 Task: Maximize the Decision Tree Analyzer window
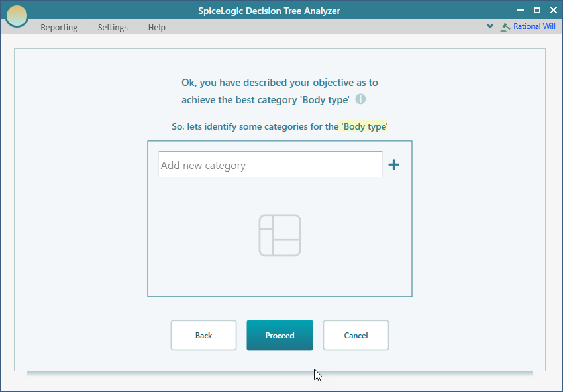pyautogui.click(x=537, y=9)
